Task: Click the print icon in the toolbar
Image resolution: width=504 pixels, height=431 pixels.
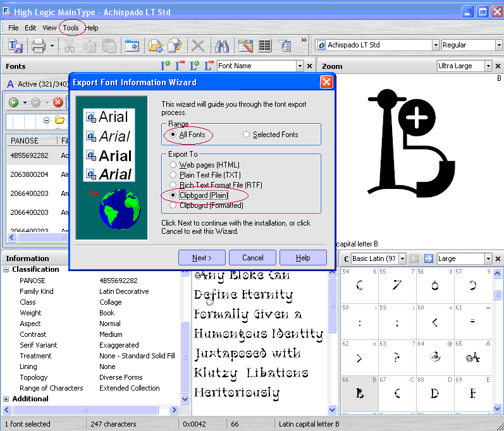Action: (x=38, y=46)
